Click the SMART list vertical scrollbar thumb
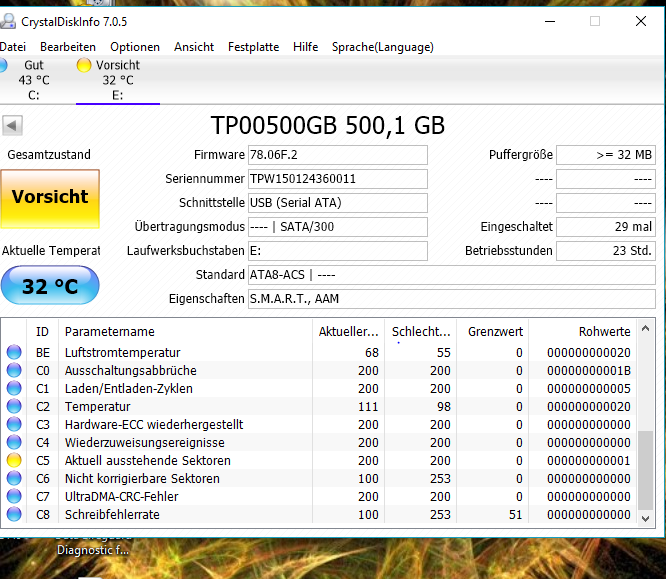Image resolution: width=666 pixels, height=579 pixels. click(646, 470)
